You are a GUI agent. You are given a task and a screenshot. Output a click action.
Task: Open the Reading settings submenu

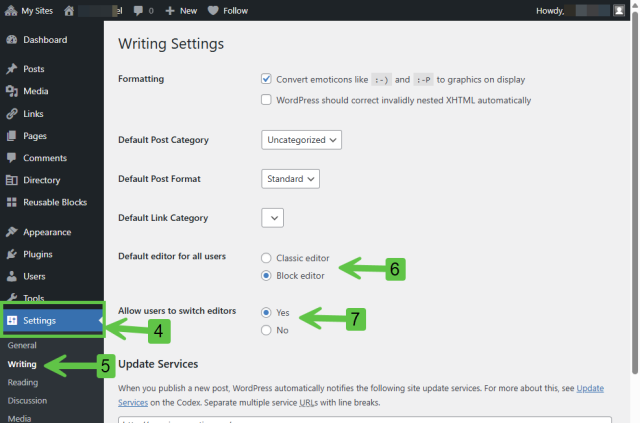[x=23, y=383]
